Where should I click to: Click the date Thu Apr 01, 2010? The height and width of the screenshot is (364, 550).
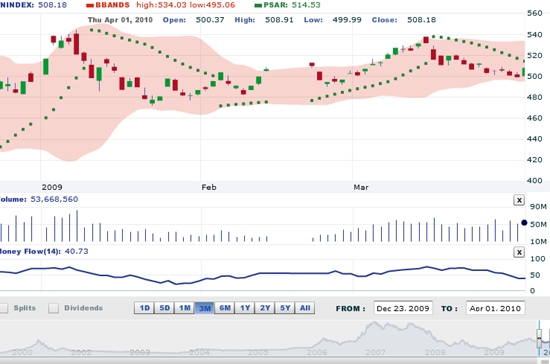pos(120,20)
